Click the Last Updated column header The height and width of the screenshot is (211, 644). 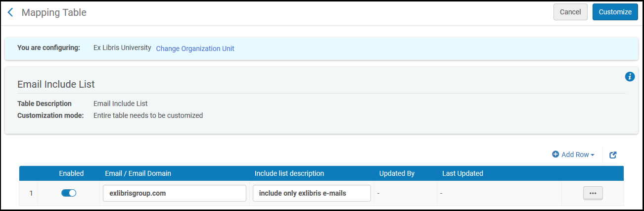tap(462, 173)
